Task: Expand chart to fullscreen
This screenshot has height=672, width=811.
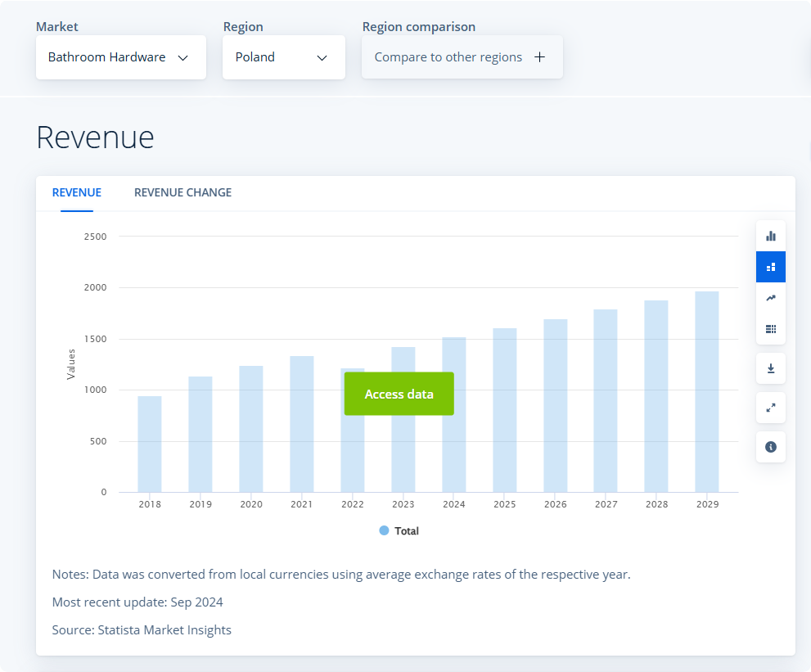Action: click(x=770, y=408)
